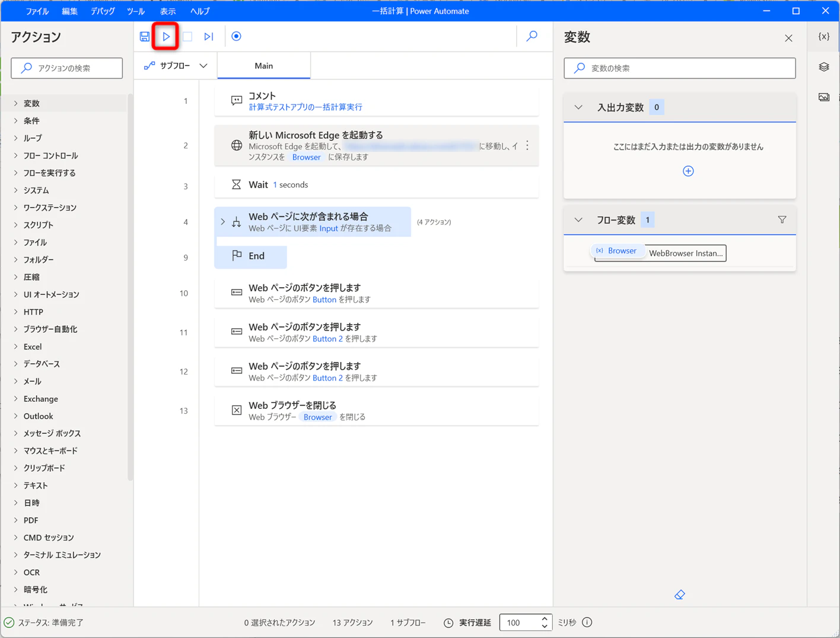The image size is (840, 638).
Task: Run the flow with the play button
Action: (x=166, y=36)
